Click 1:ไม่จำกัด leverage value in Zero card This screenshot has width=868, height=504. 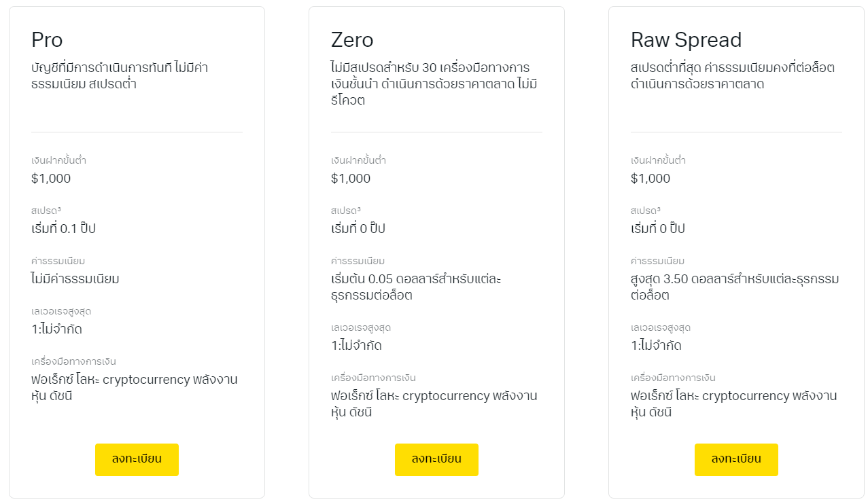pyautogui.click(x=356, y=345)
